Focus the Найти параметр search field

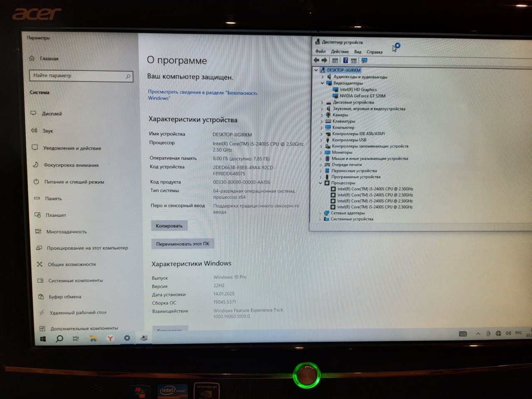[x=81, y=76]
